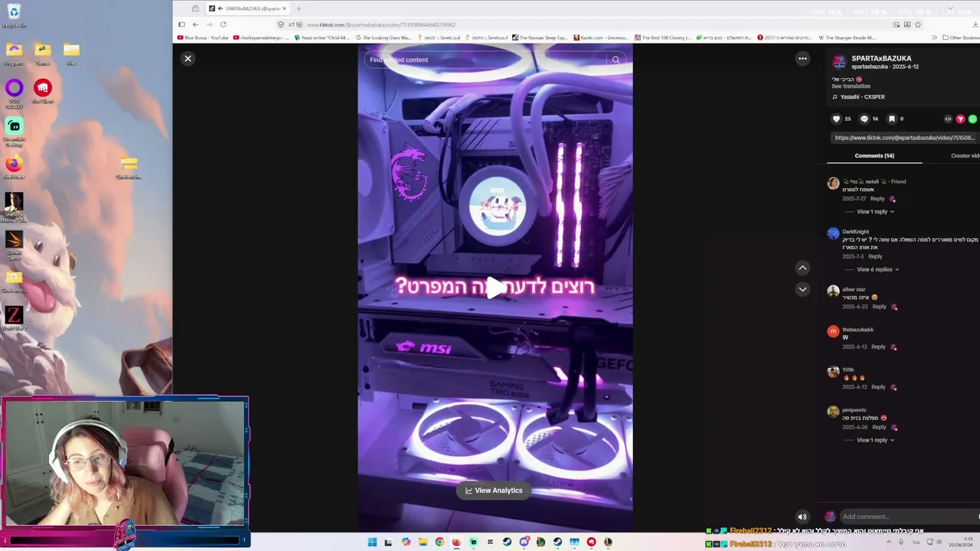The image size is (980, 551).
Task: Show more bookmarks with the chevron
Action: point(934,37)
